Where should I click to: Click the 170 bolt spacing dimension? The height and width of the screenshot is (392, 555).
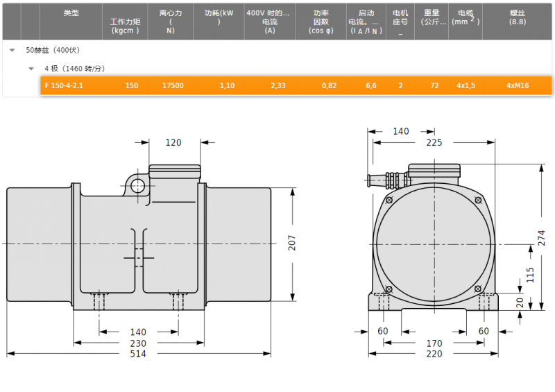click(434, 343)
